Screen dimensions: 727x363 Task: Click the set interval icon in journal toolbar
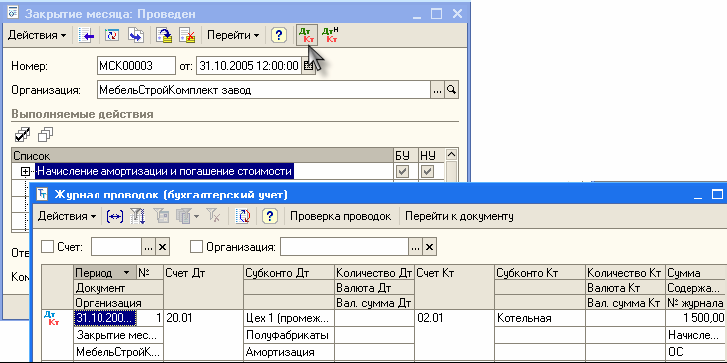[115, 217]
